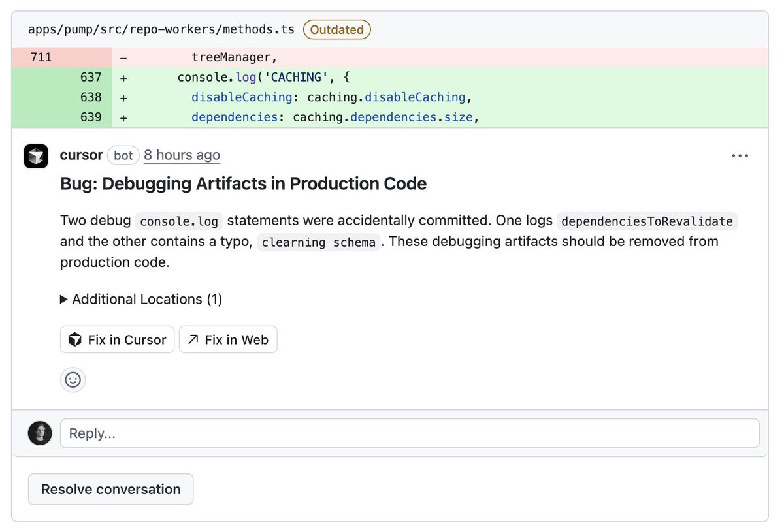Open the methods.ts file path link
Viewport: 784px width, 532px height.
(161, 29)
